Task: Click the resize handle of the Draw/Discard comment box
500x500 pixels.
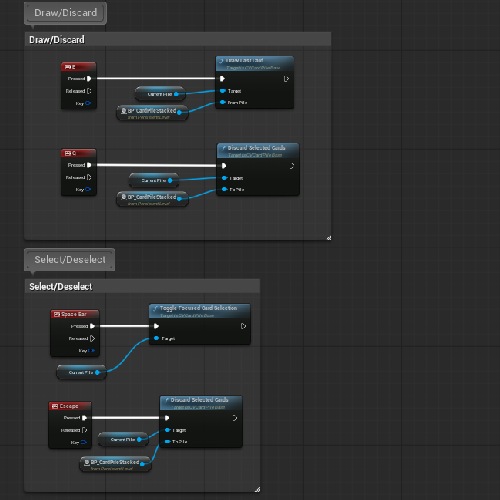Action: 329,237
